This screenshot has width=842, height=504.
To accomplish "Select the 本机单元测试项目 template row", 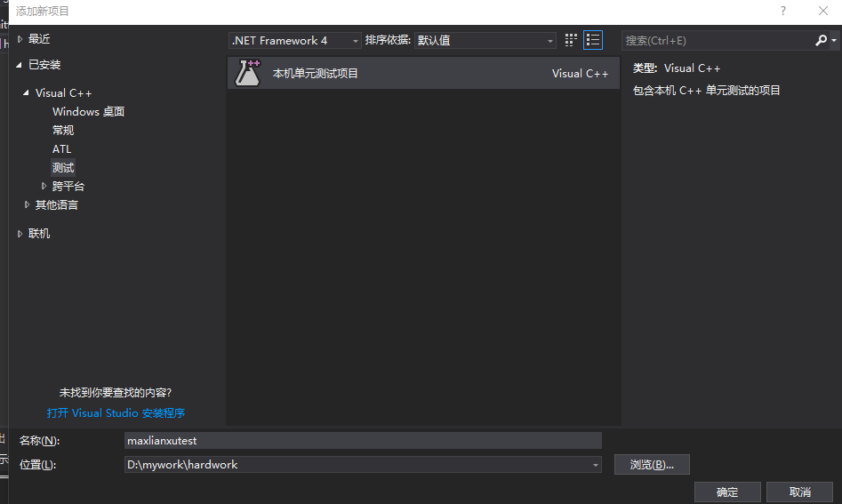I will click(423, 73).
